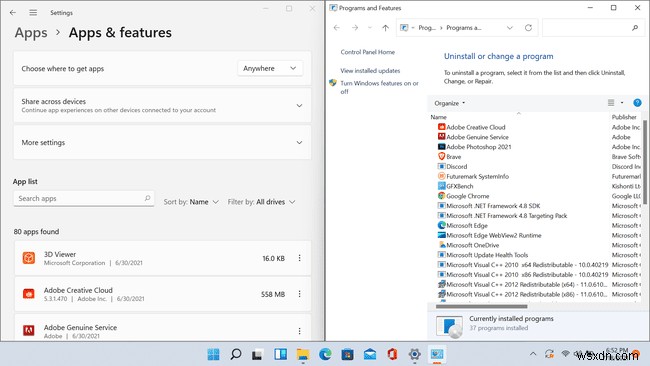Click the Control Panel search box
Image resolution: width=650 pixels, height=366 pixels.
(592, 28)
